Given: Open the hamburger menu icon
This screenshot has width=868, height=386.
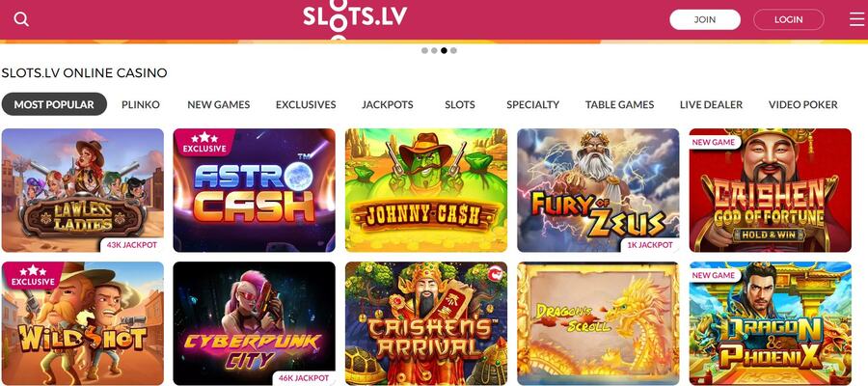Looking at the screenshot, I should tap(856, 19).
